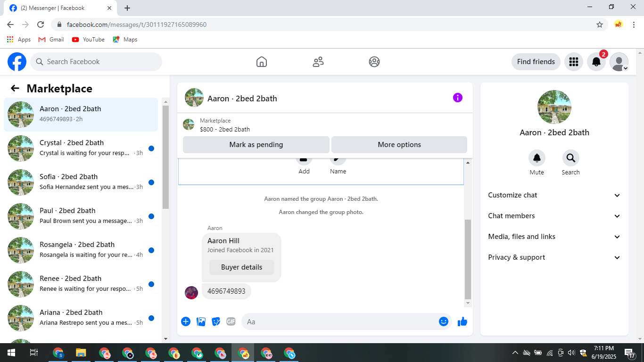
Task: Select the Messenger | Facebook browser tab
Action: (60, 8)
